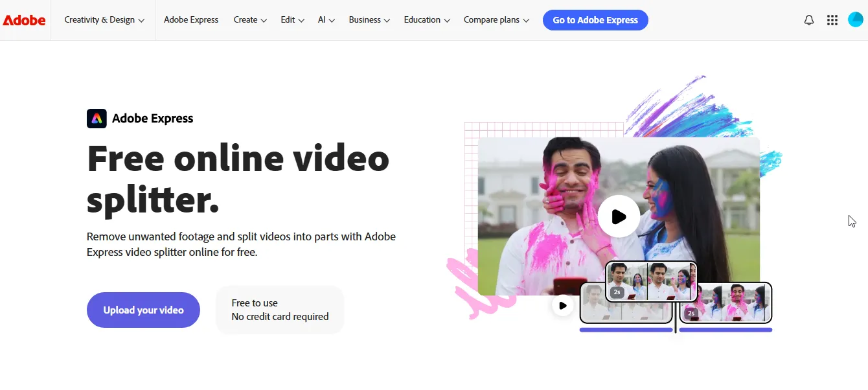Click the Go to Adobe Express button

coord(595,20)
